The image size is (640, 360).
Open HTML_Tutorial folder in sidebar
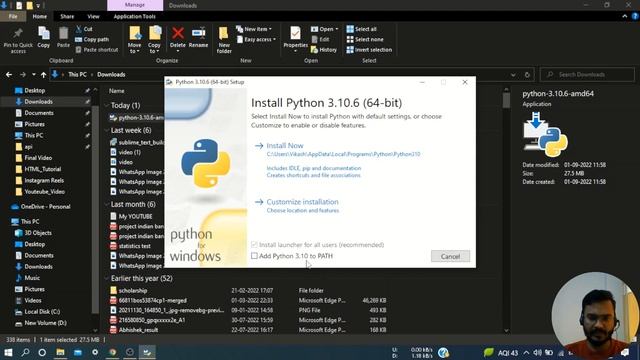[42, 169]
